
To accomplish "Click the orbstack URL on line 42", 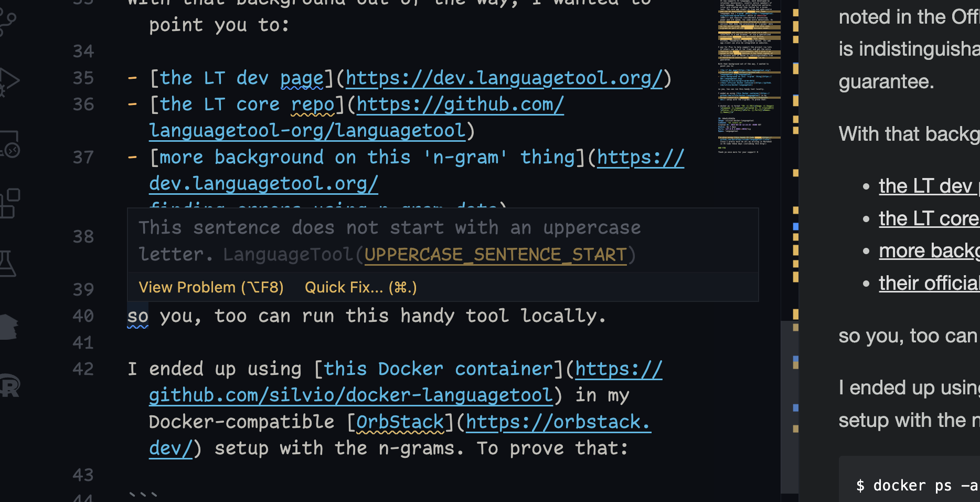I will pos(558,422).
